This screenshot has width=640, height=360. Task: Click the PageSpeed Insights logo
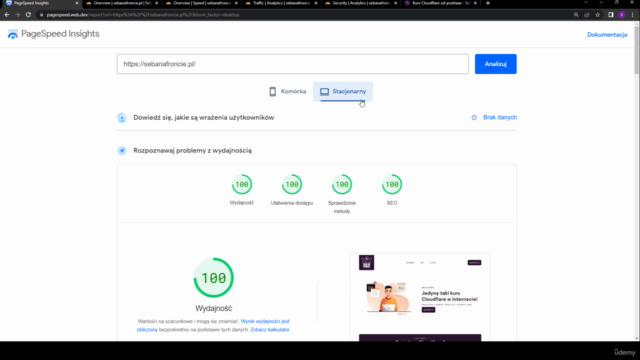click(x=53, y=34)
